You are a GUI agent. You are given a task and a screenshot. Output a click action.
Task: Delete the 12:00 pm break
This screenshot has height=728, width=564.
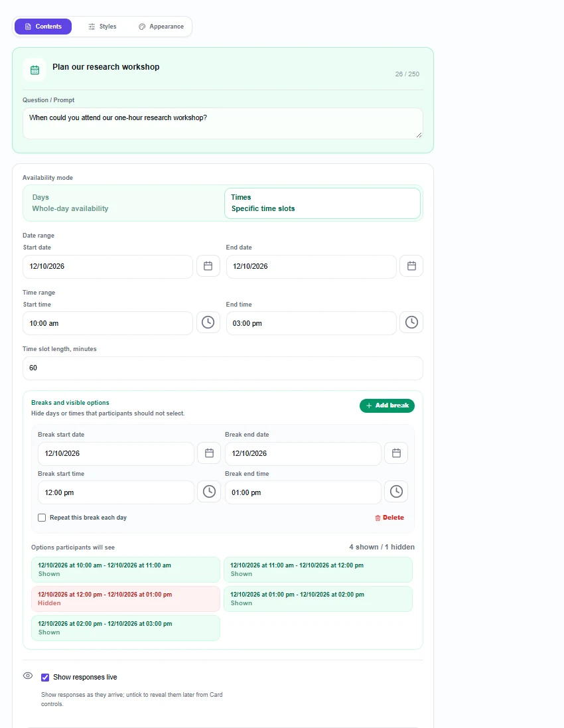389,518
